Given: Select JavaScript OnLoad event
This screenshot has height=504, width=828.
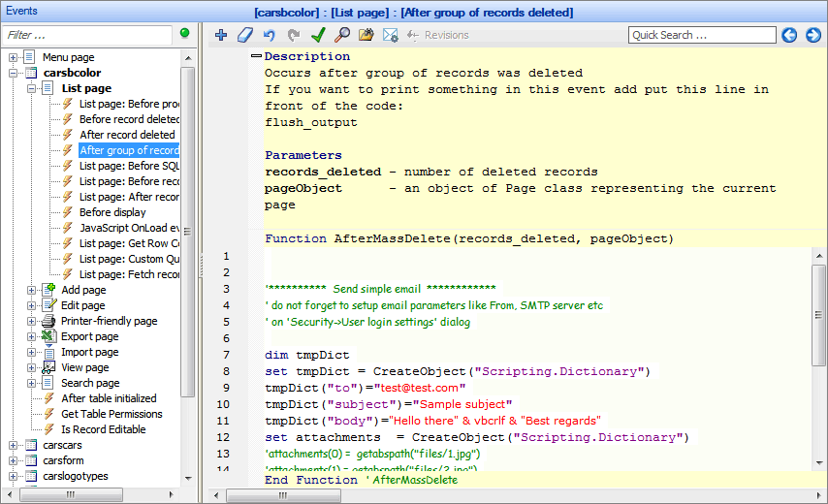Looking at the screenshot, I should 129,228.
